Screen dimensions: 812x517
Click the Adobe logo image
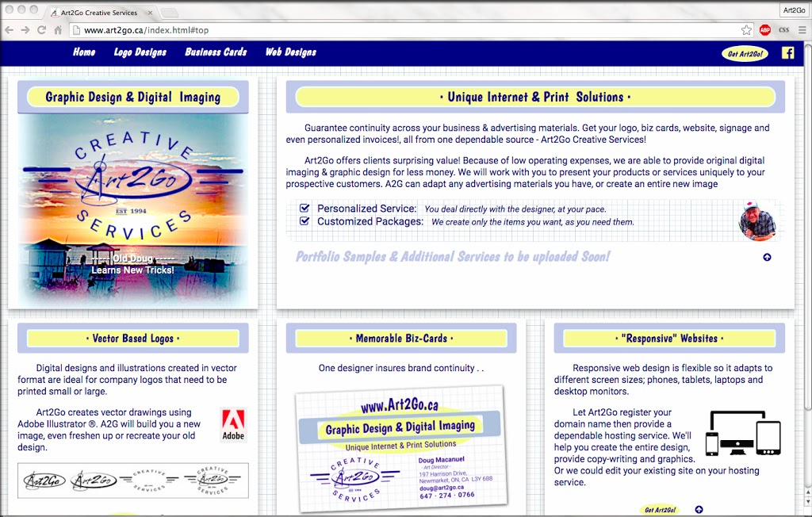coord(233,425)
